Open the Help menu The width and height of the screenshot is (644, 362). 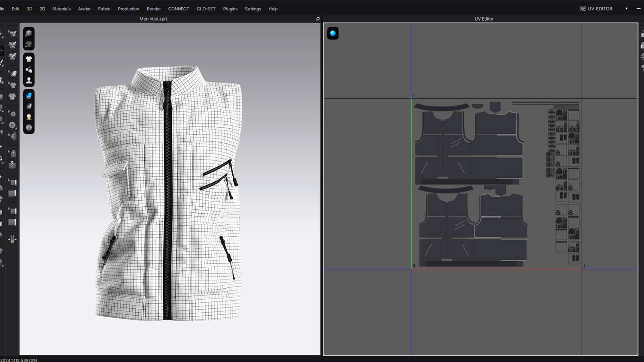tap(273, 9)
